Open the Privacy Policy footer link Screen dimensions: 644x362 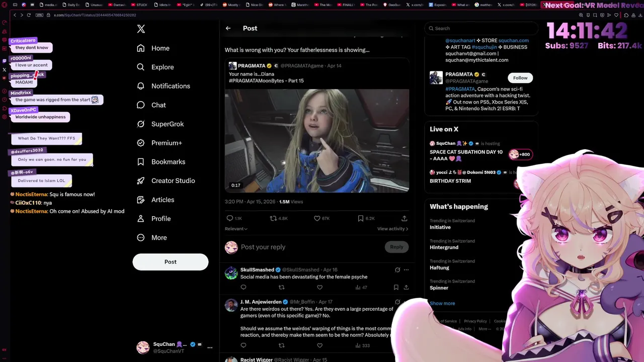pos(475,321)
